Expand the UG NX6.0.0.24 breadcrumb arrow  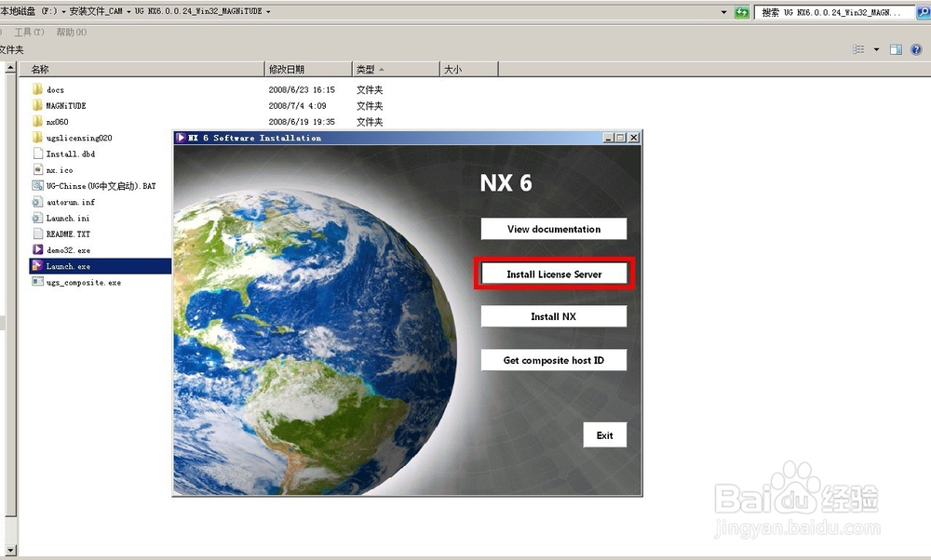point(268,11)
